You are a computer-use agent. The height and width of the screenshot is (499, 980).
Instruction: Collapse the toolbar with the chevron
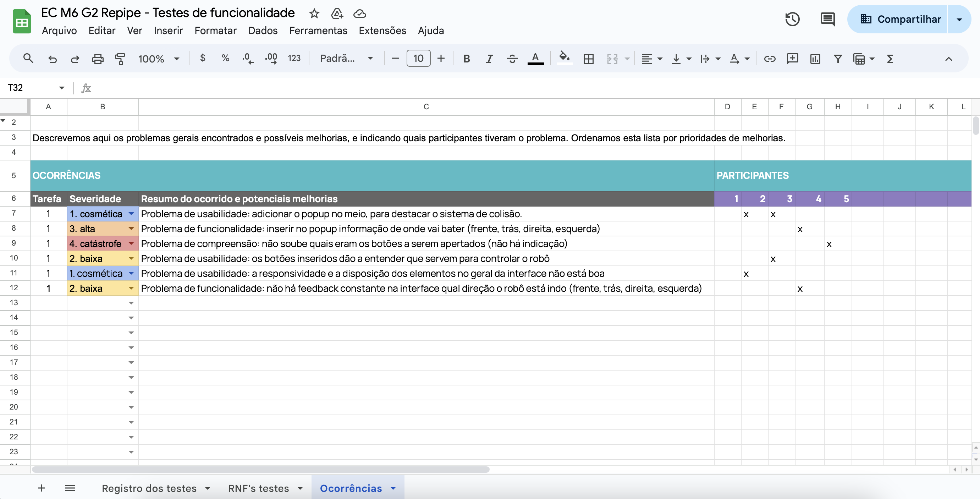(x=948, y=59)
